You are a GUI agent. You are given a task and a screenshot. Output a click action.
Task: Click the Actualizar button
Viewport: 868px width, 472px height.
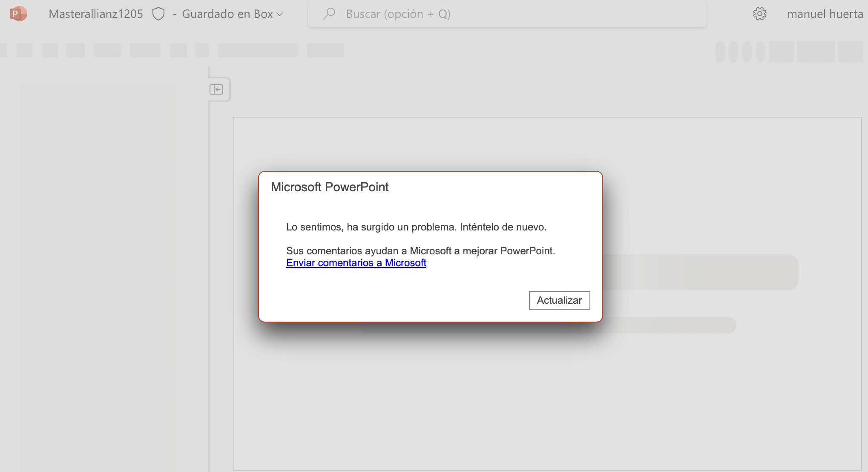click(x=559, y=300)
